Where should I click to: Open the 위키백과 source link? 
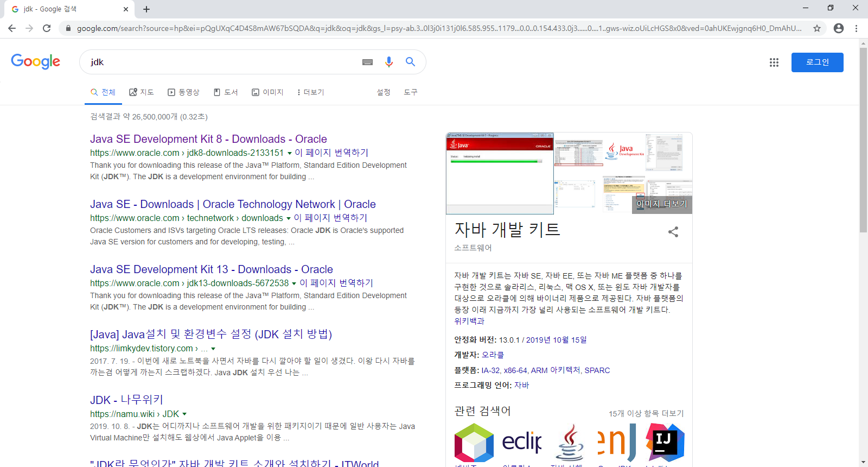pyautogui.click(x=469, y=321)
